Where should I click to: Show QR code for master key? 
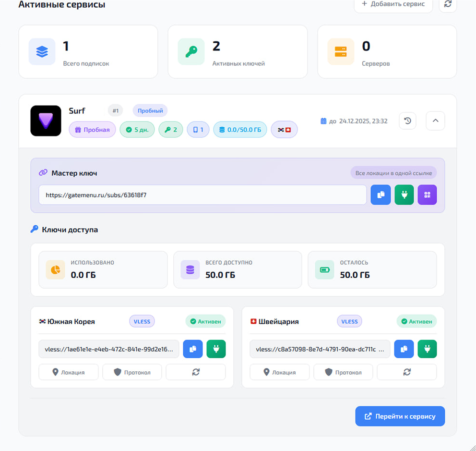click(427, 195)
